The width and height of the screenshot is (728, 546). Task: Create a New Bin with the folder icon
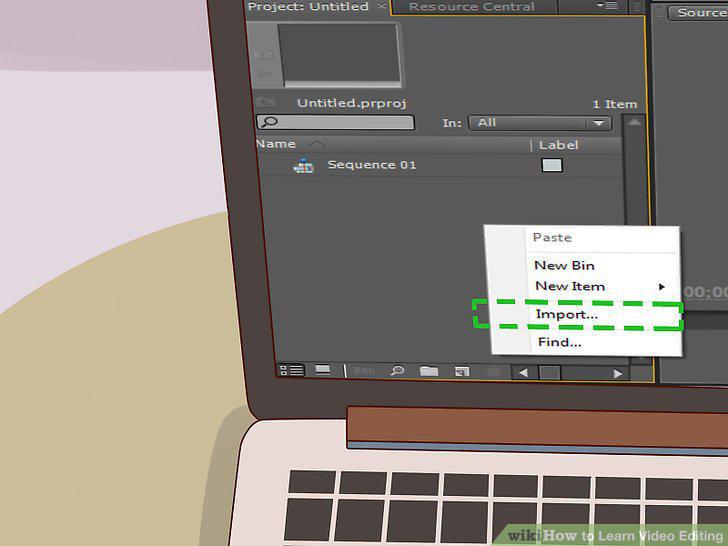click(x=429, y=371)
